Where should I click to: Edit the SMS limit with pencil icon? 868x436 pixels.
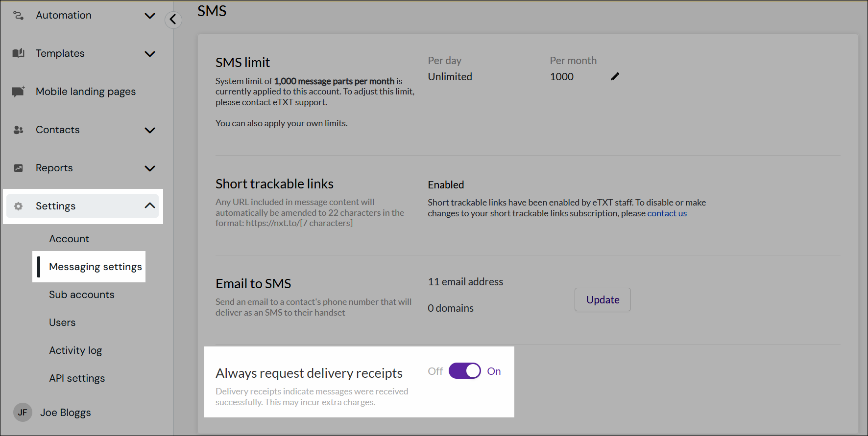click(615, 76)
